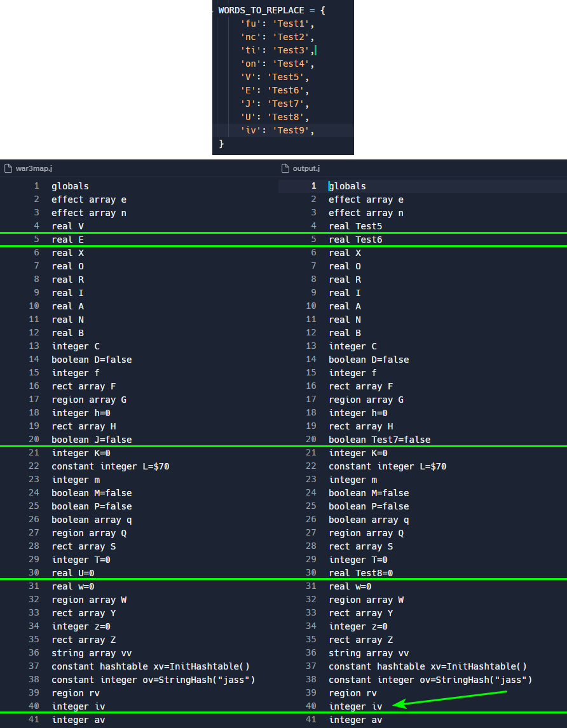
Task: Click the ov=StringHash("jass") line in war3map.j
Action: 153,680
